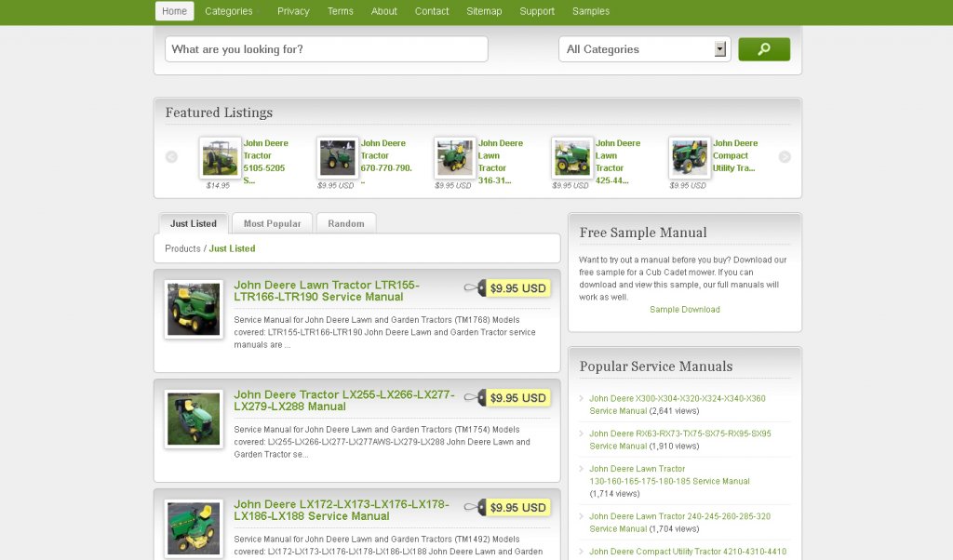This screenshot has height=560, width=953.
Task: Switch to the Random tab
Action: coord(346,223)
